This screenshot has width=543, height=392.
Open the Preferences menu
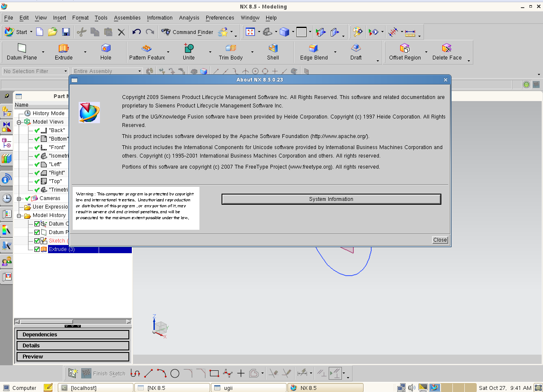click(x=220, y=18)
